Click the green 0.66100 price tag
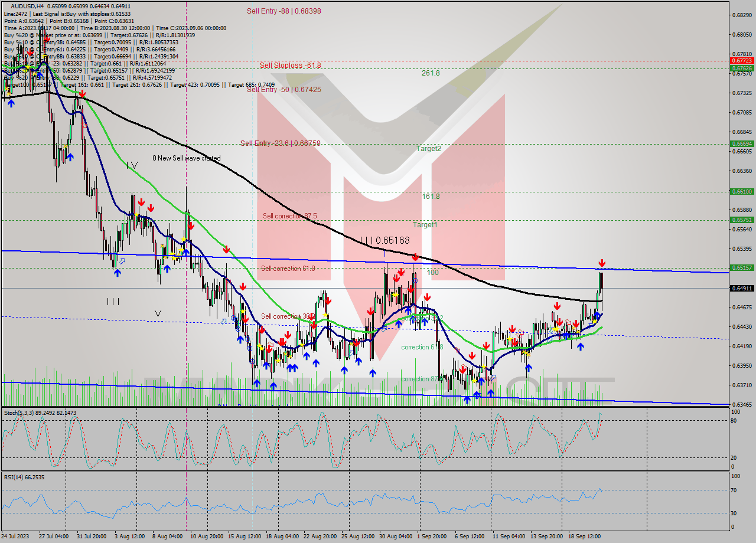Image resolution: width=756 pixels, height=543 pixels. 741,192
